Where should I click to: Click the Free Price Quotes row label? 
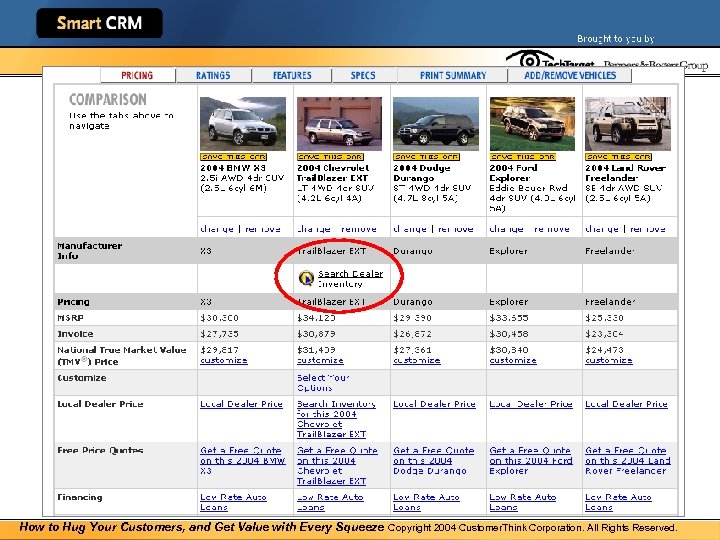[x=100, y=450]
